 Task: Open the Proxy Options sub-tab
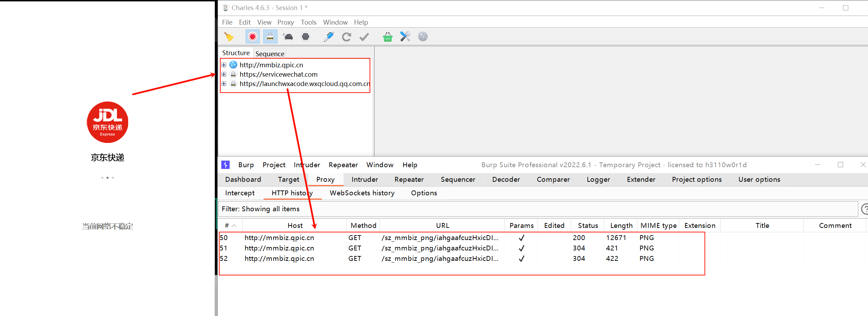coord(424,193)
